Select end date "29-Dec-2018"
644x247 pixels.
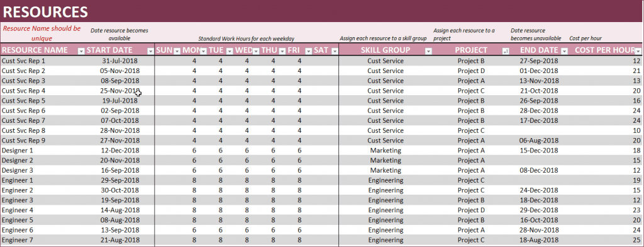pos(539,210)
